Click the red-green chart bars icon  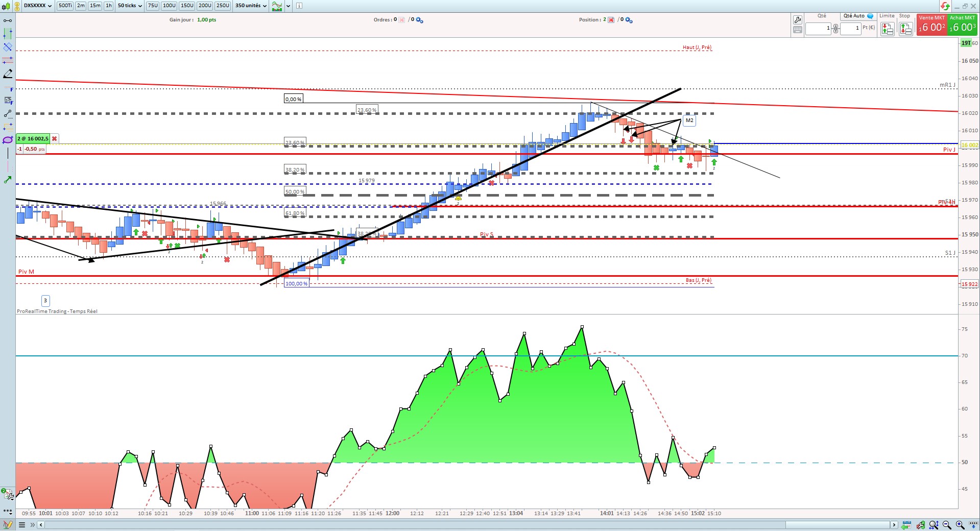(x=921, y=524)
